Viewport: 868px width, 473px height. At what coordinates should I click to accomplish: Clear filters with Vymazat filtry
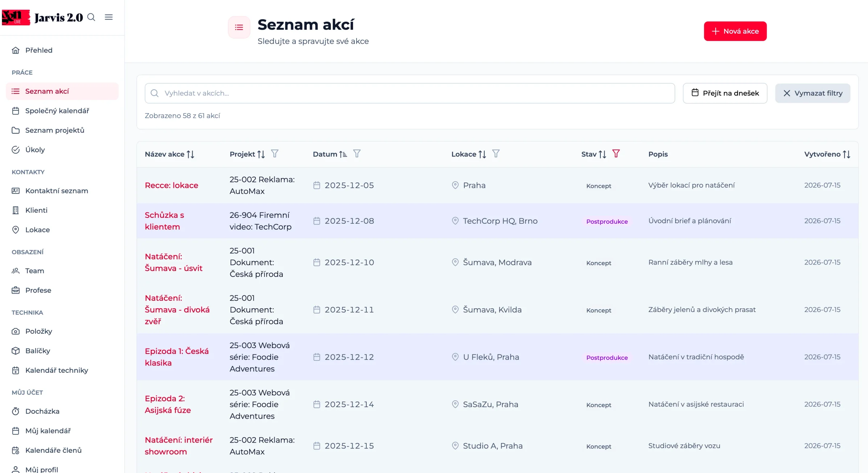point(812,93)
